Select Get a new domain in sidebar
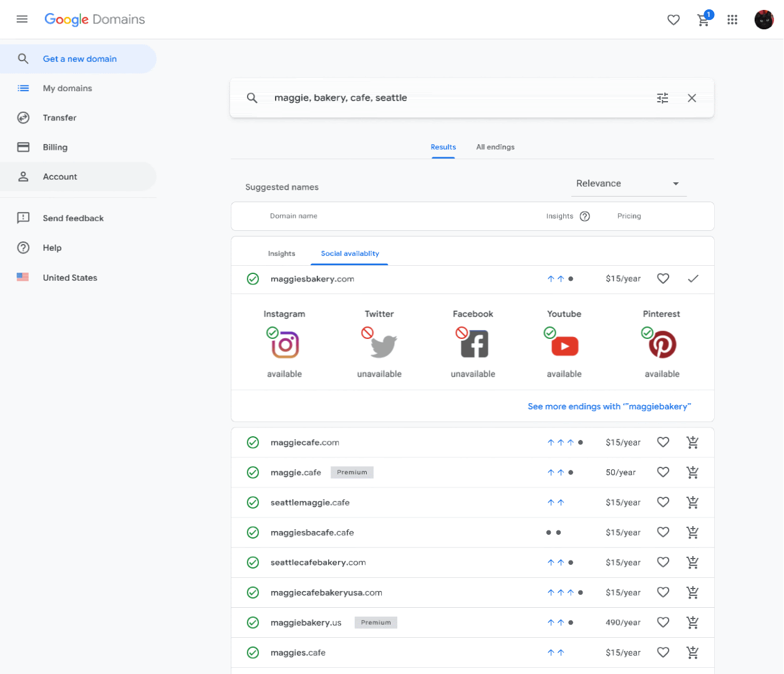The width and height of the screenshot is (784, 674). click(78, 59)
